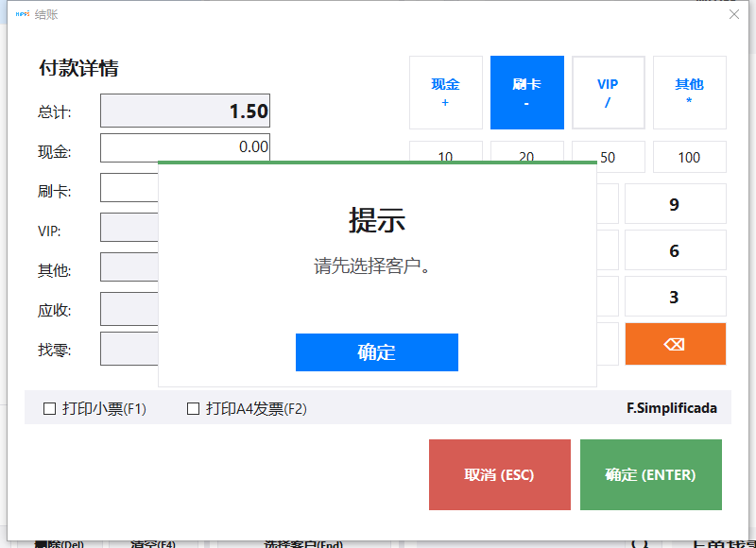The height and width of the screenshot is (548, 756).
Task: Click the 请先选择客户。 message text
Action: click(371, 265)
